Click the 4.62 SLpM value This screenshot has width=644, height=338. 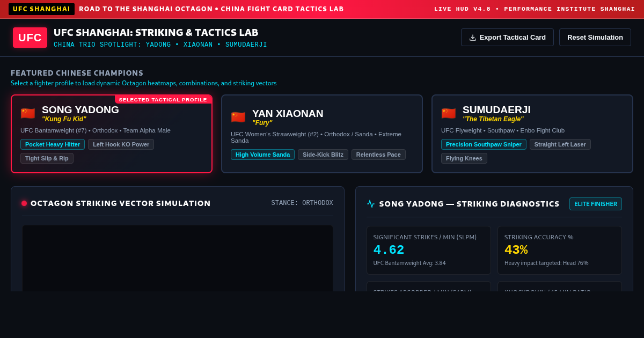click(x=389, y=250)
